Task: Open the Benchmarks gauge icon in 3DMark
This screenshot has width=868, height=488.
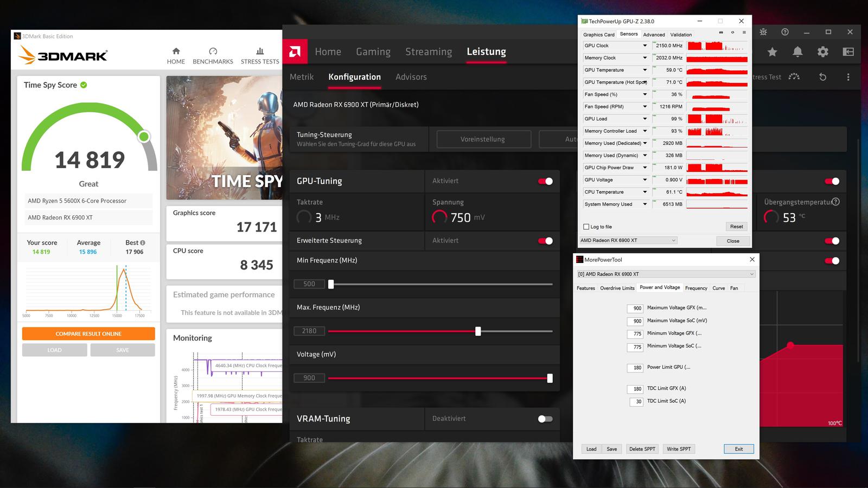Action: (x=213, y=51)
